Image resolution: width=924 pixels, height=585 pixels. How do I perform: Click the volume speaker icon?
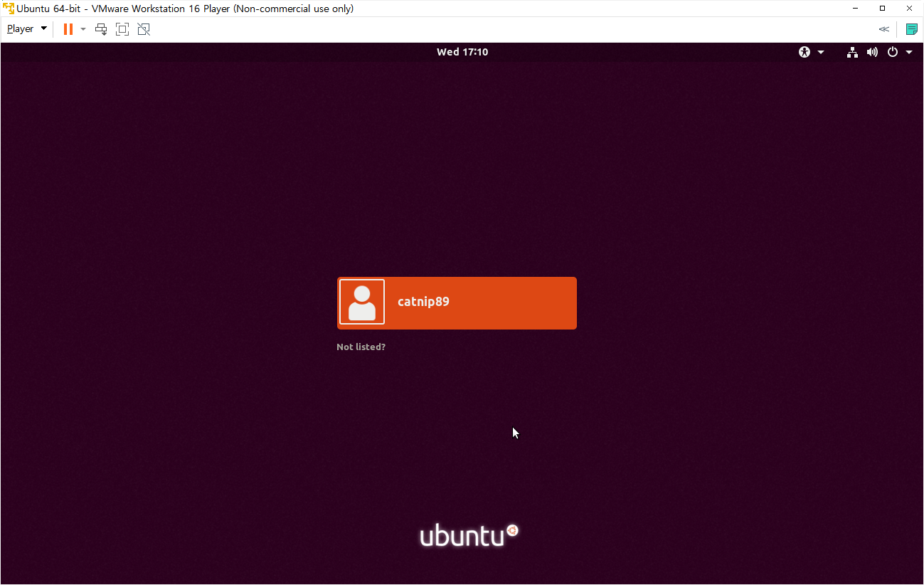click(872, 52)
